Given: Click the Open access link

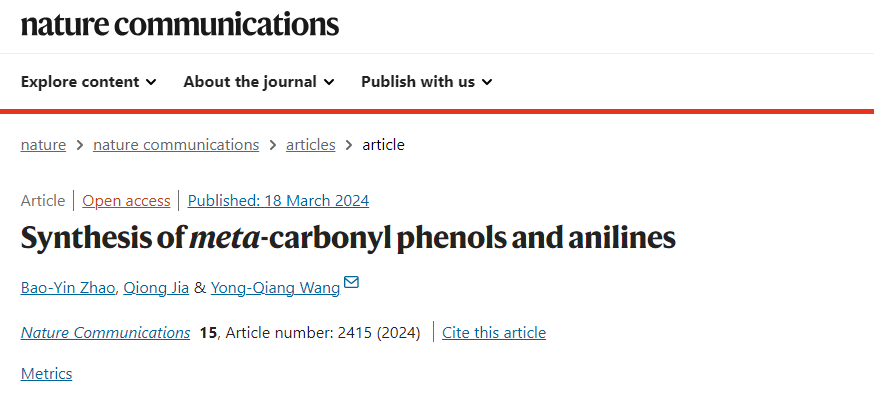Looking at the screenshot, I should (x=126, y=201).
